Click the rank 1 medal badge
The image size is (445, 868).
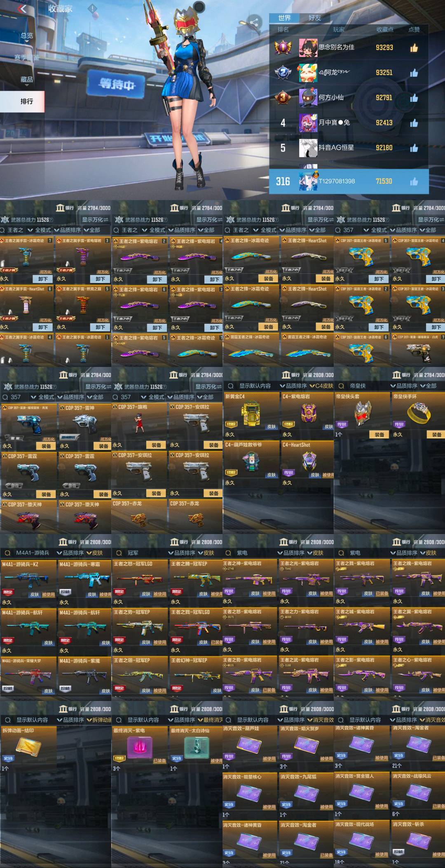(x=283, y=47)
